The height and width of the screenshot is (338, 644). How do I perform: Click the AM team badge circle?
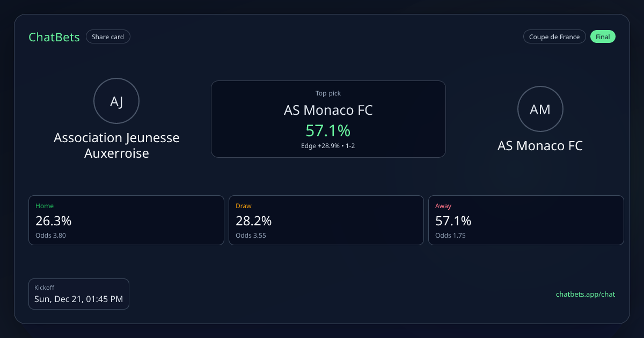(540, 109)
